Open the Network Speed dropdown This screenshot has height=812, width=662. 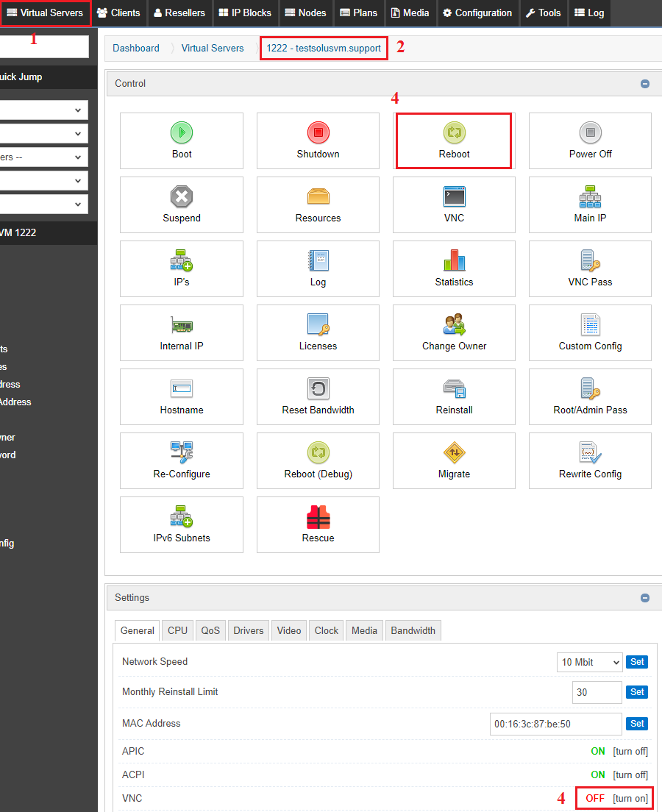tap(589, 662)
